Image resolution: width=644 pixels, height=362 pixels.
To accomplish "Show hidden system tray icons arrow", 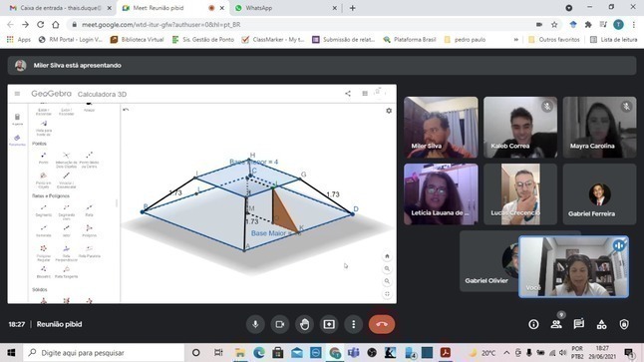I will coord(506,353).
